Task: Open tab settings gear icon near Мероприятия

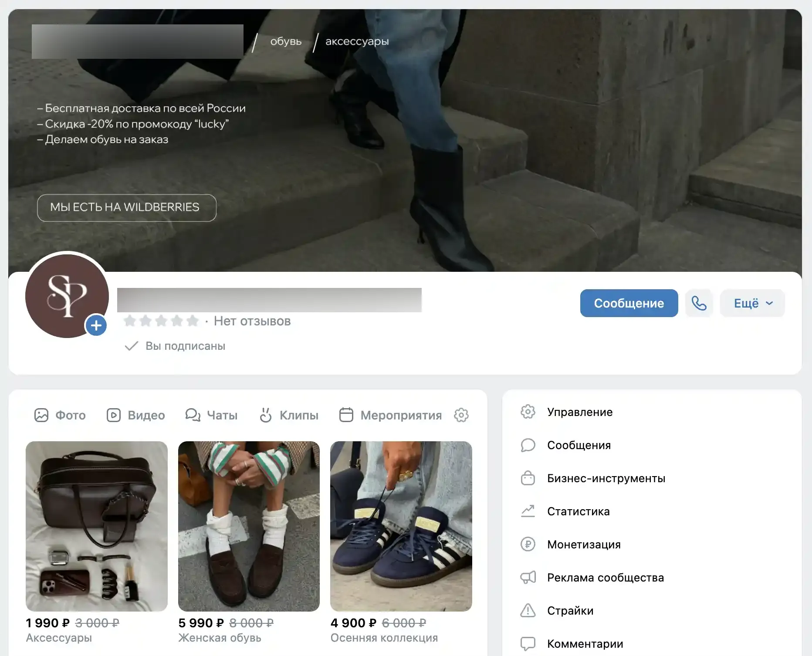Action: pyautogui.click(x=461, y=415)
